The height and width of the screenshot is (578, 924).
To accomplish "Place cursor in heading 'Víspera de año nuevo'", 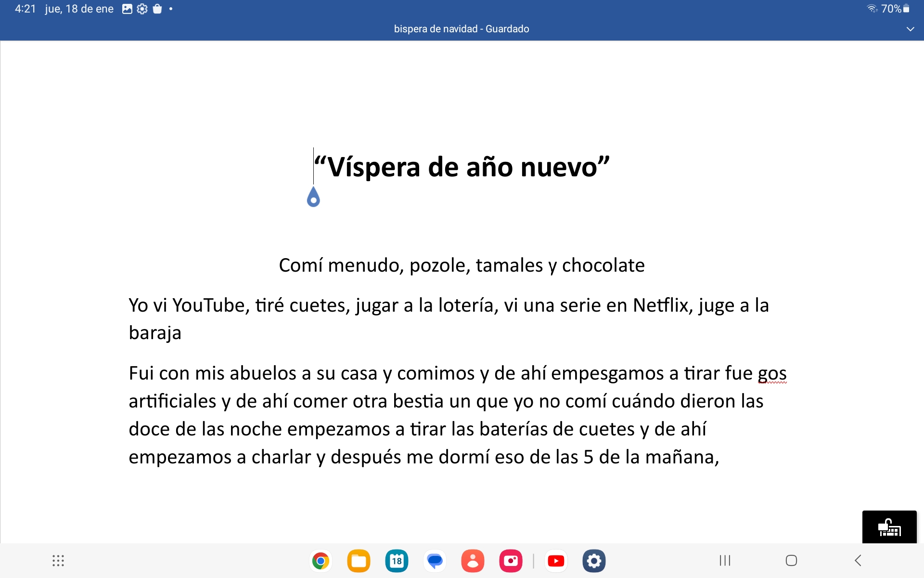I will point(462,167).
